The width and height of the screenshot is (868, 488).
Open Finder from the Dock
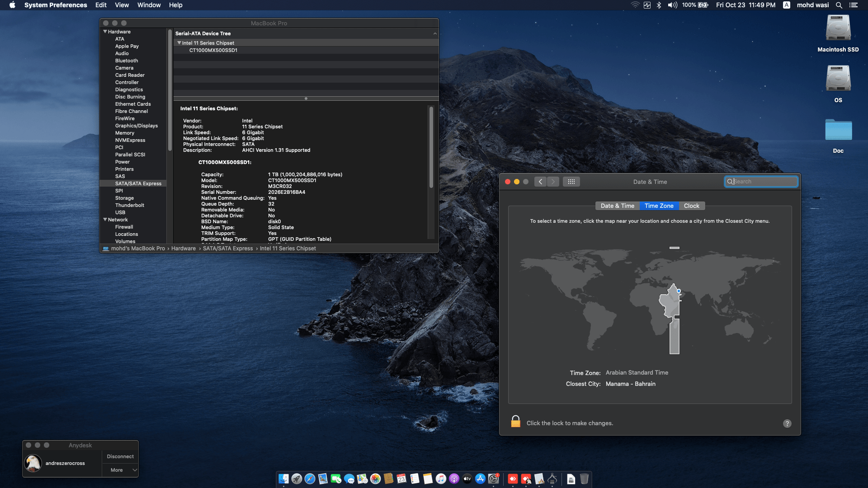click(283, 479)
